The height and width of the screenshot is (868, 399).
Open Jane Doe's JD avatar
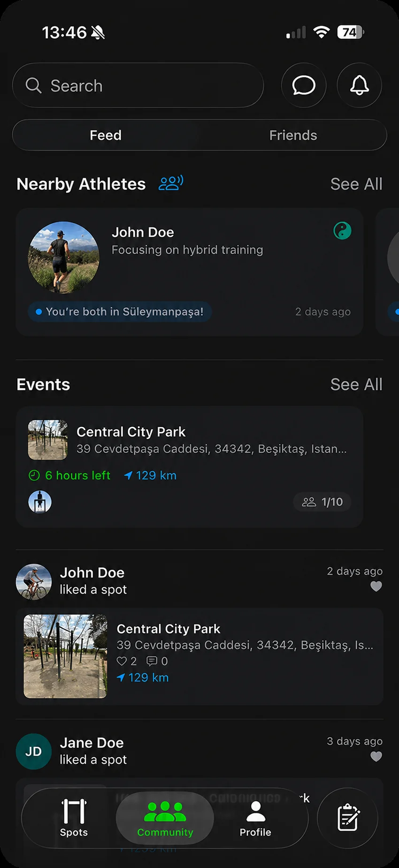tap(34, 752)
